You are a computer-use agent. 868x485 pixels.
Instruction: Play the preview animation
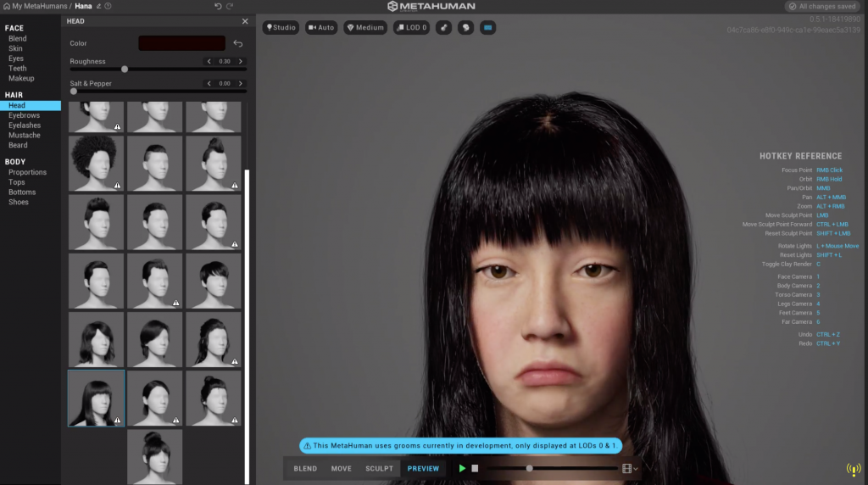pos(462,468)
